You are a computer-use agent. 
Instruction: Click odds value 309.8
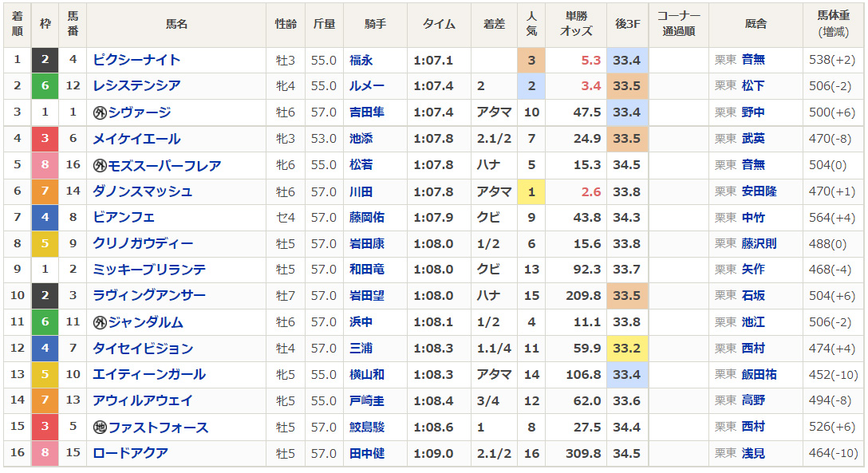click(x=583, y=453)
